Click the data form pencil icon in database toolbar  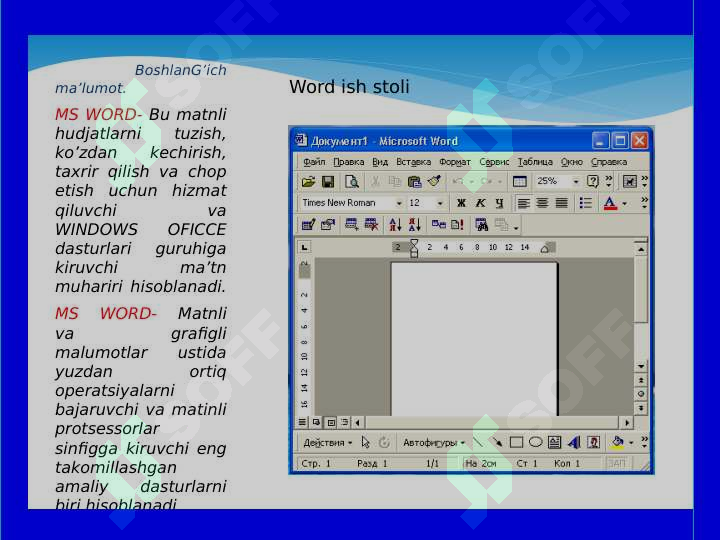(308, 225)
